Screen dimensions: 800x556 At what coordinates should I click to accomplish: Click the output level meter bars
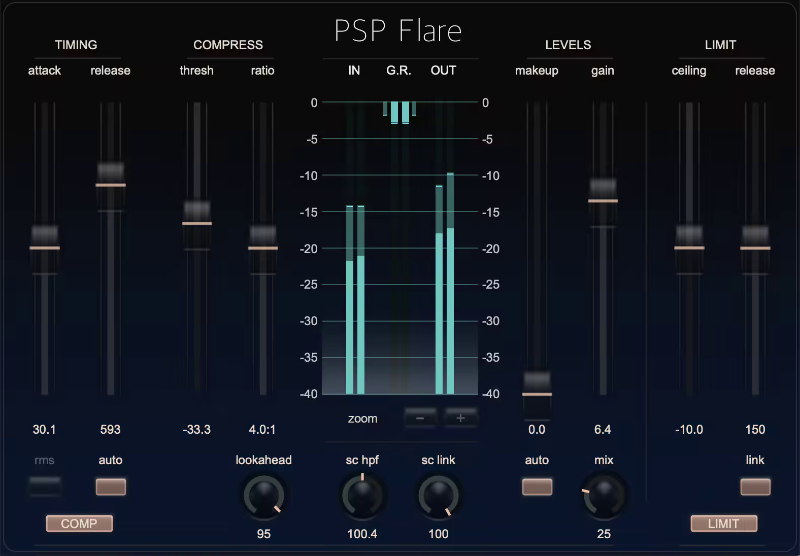click(x=444, y=284)
